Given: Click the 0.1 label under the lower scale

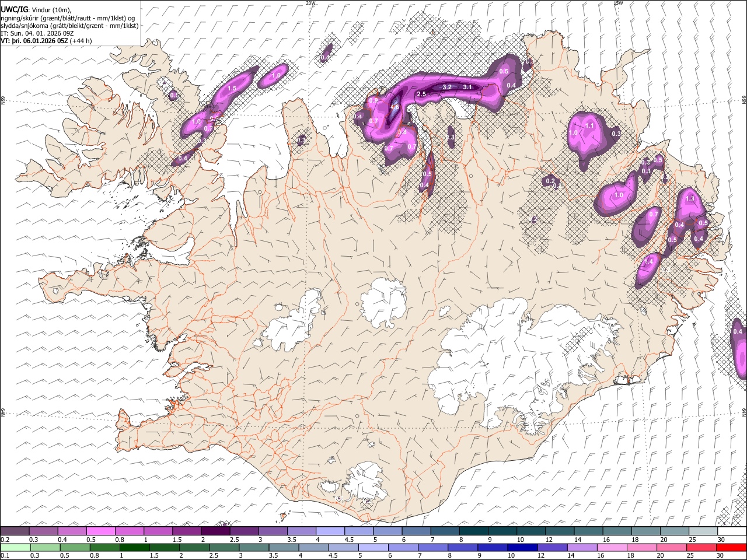Looking at the screenshot, I should pyautogui.click(x=4, y=555).
